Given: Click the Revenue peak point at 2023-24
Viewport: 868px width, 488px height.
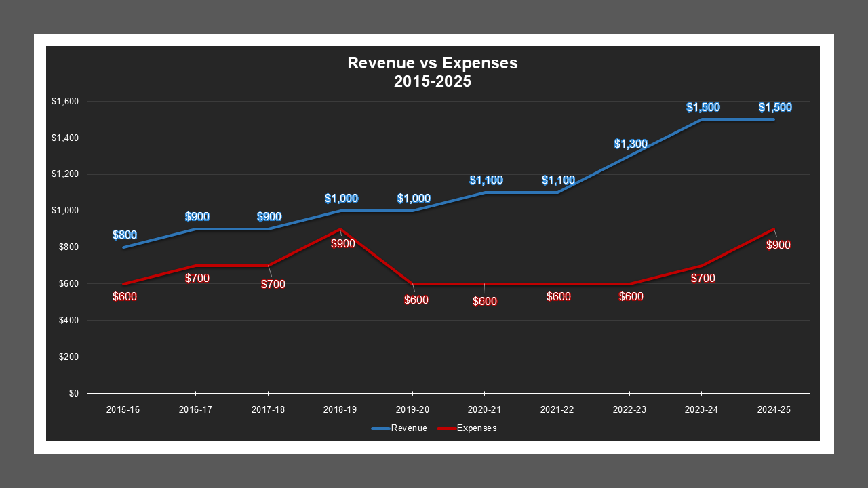Looking at the screenshot, I should point(701,119).
